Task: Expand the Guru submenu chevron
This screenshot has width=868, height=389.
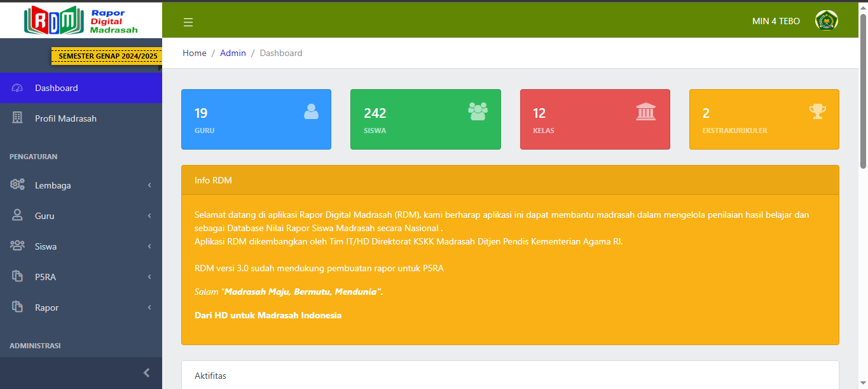Action: pyautogui.click(x=149, y=216)
